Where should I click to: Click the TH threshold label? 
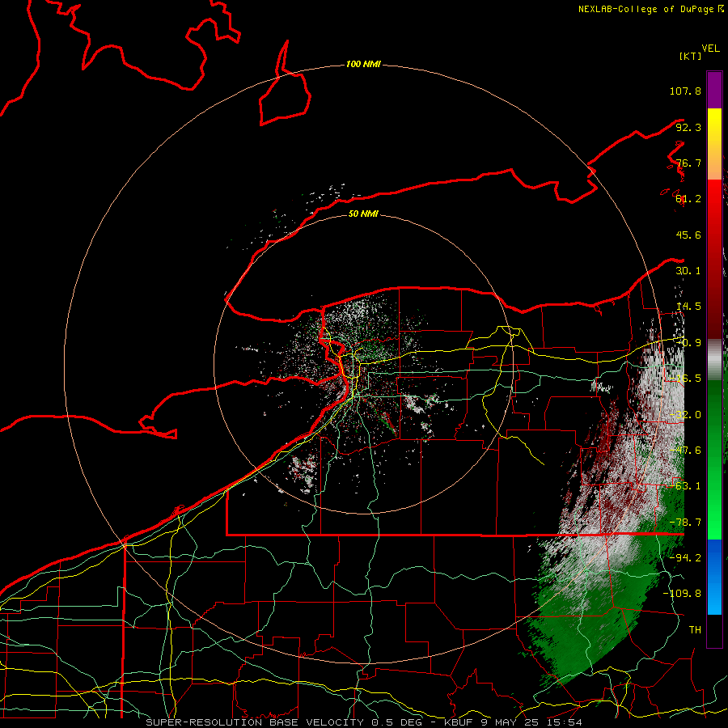click(695, 629)
